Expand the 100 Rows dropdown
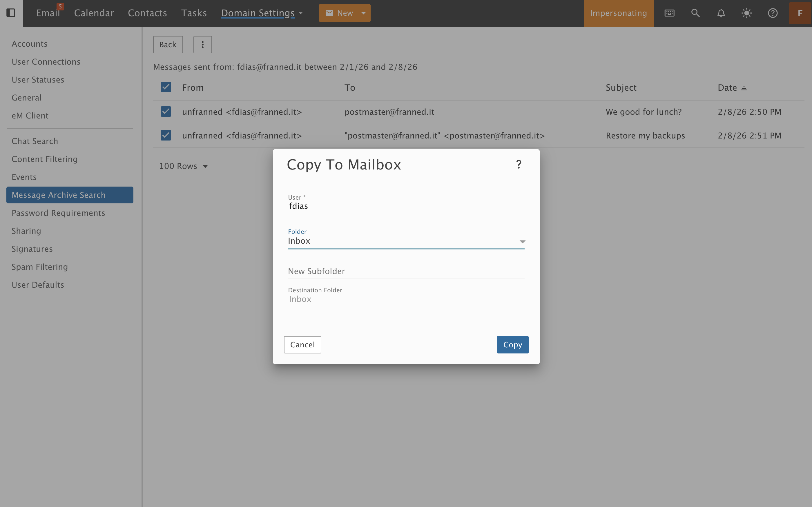This screenshot has height=507, width=812. coord(184,166)
